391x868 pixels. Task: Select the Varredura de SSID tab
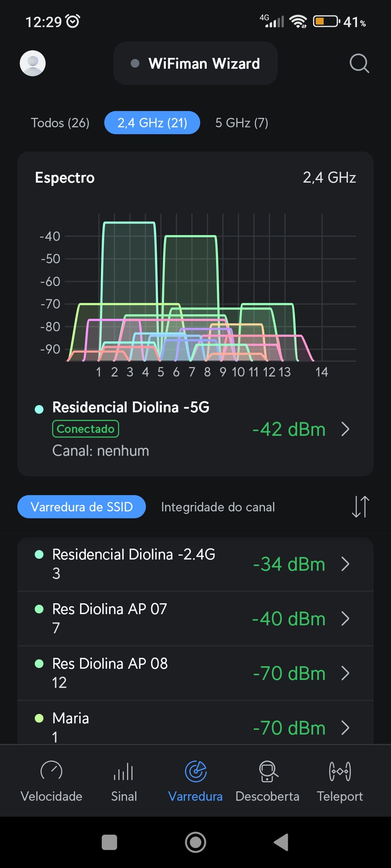81,507
